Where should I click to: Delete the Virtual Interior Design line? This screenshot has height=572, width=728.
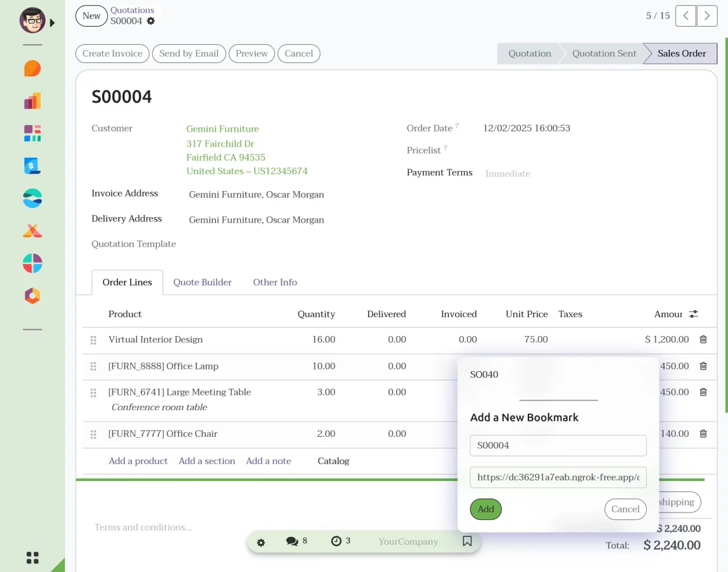tap(703, 340)
